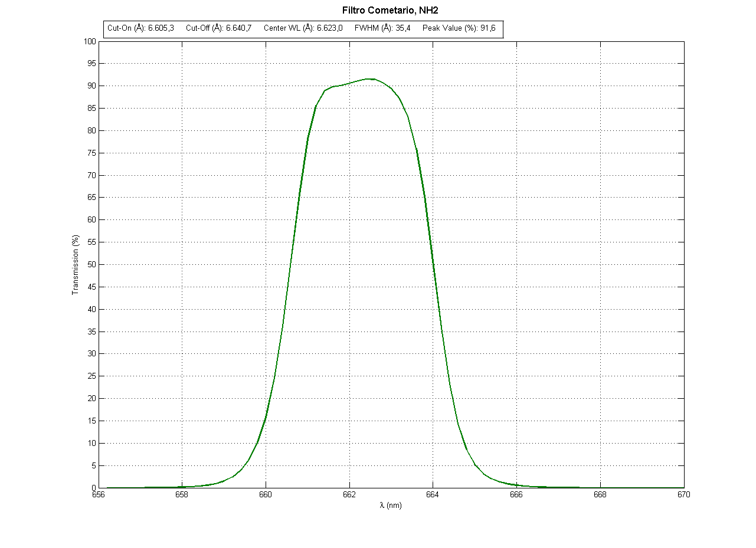Click x-axis tick label 664
756x548 pixels.
[x=433, y=496]
